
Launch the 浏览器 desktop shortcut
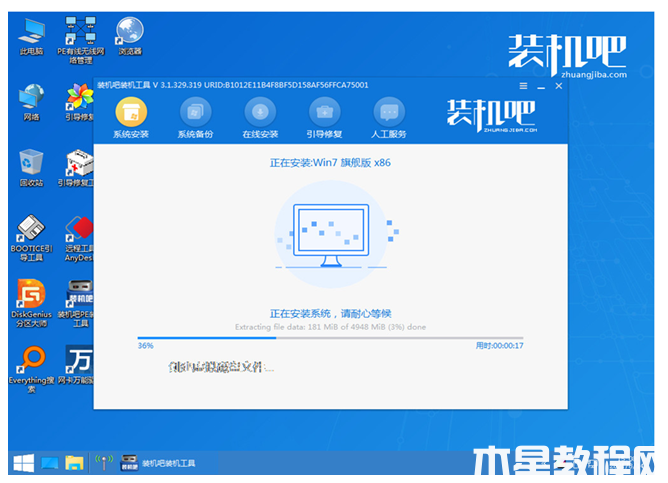click(x=130, y=37)
